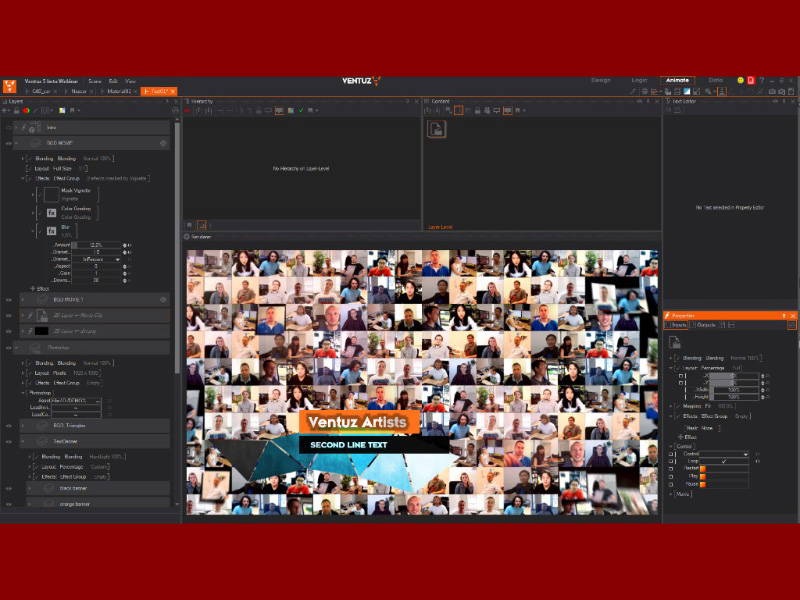Toggle visibility eye of BGD Triangles layer
Screen dimensions: 800x600
(8, 426)
